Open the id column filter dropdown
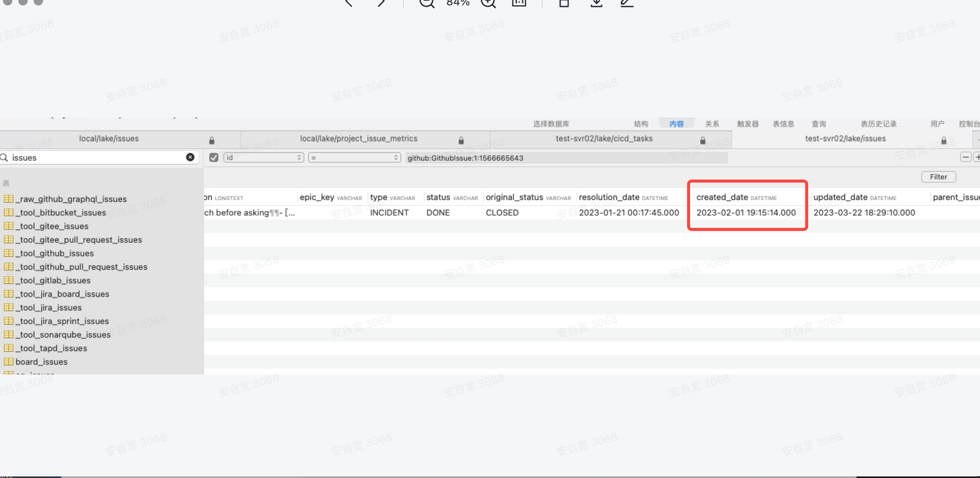 [x=264, y=158]
